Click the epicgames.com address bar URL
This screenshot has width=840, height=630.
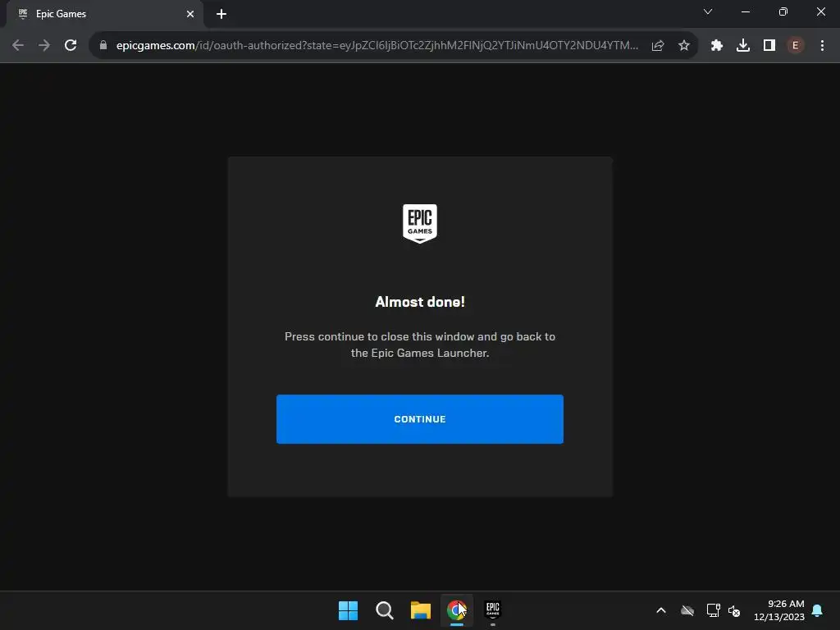point(377,46)
